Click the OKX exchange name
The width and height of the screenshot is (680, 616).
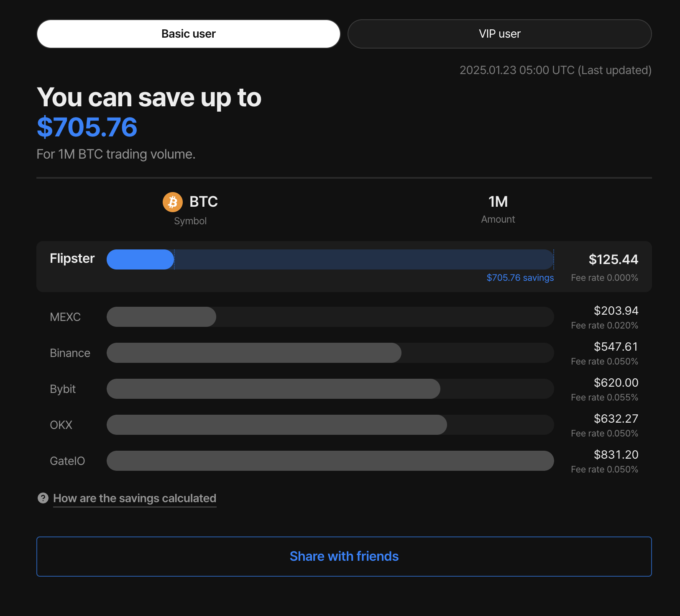pos(61,425)
